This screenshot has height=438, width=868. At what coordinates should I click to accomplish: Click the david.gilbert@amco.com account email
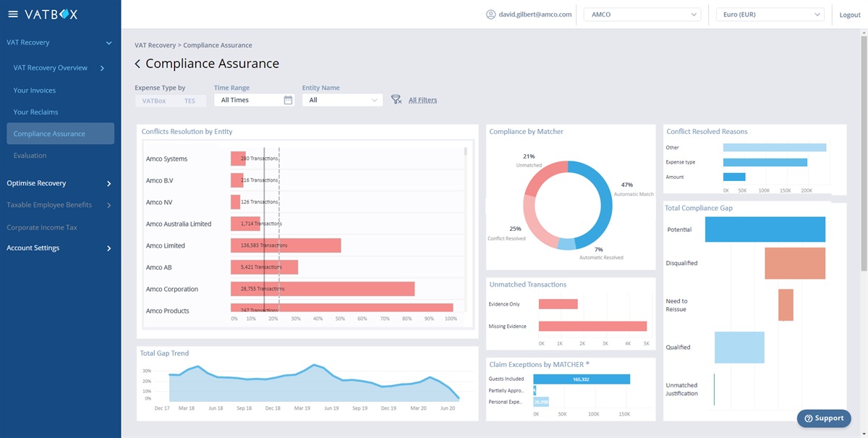(535, 14)
